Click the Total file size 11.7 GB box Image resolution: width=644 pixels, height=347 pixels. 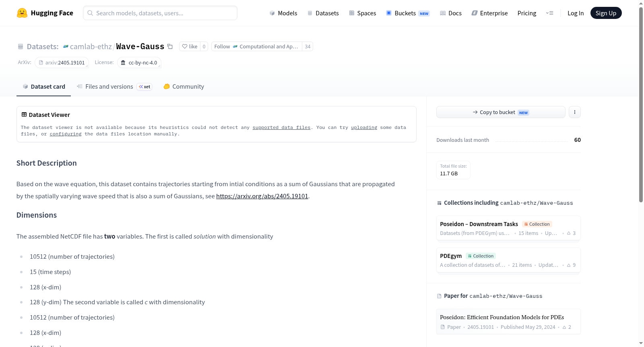coord(453,170)
